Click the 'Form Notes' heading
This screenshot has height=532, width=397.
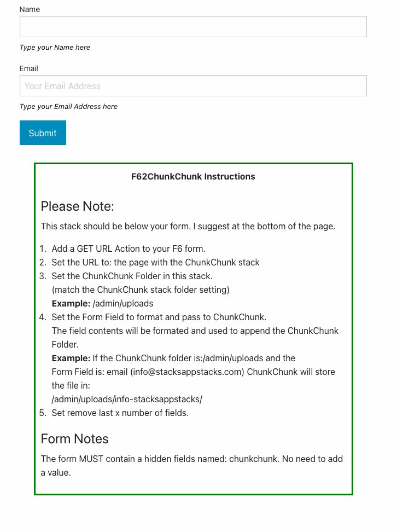(74, 439)
